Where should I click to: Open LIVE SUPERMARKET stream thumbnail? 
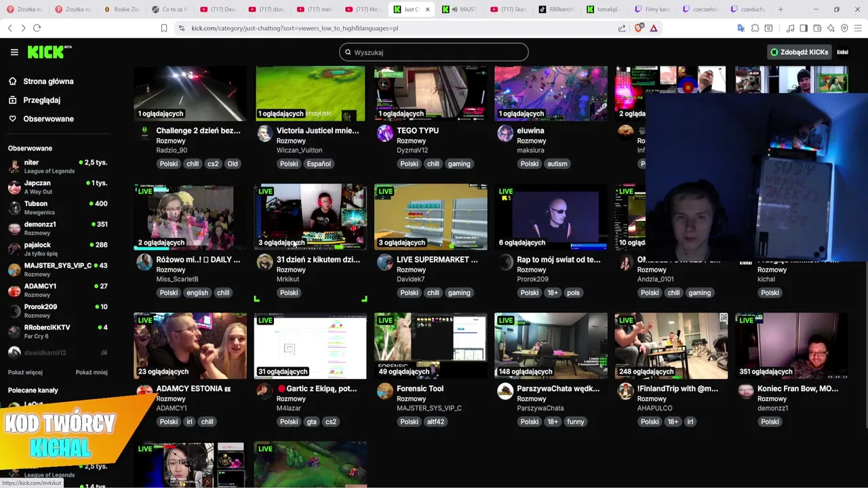click(x=431, y=217)
